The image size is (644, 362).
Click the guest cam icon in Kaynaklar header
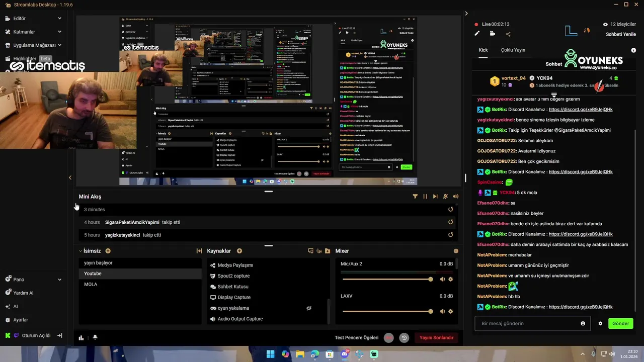(x=319, y=251)
